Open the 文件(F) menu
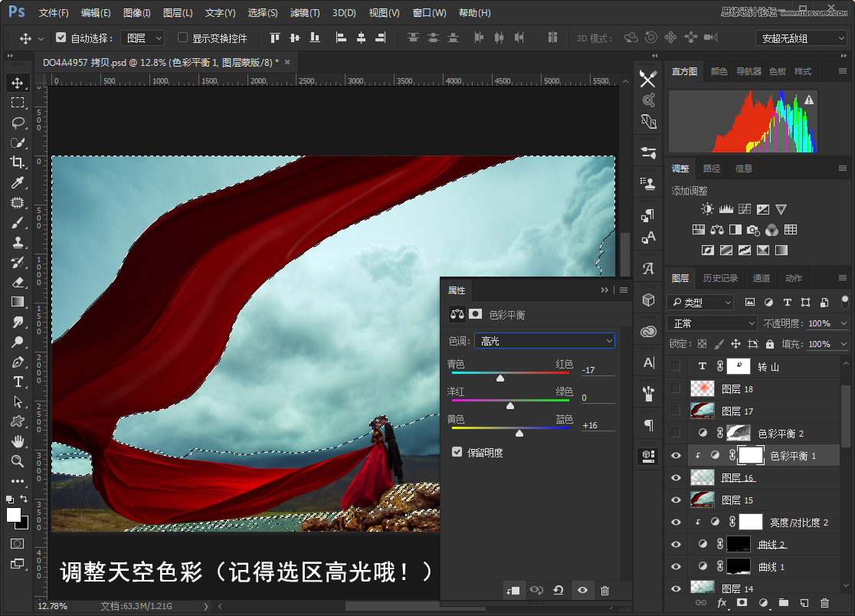This screenshot has height=616, width=855. (54, 12)
